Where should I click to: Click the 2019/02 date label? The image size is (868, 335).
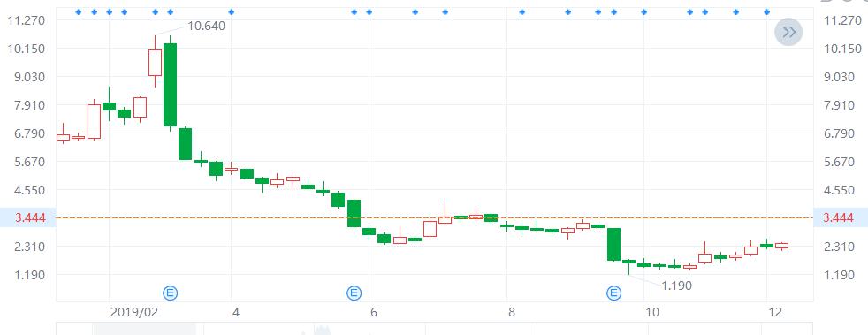click(134, 312)
